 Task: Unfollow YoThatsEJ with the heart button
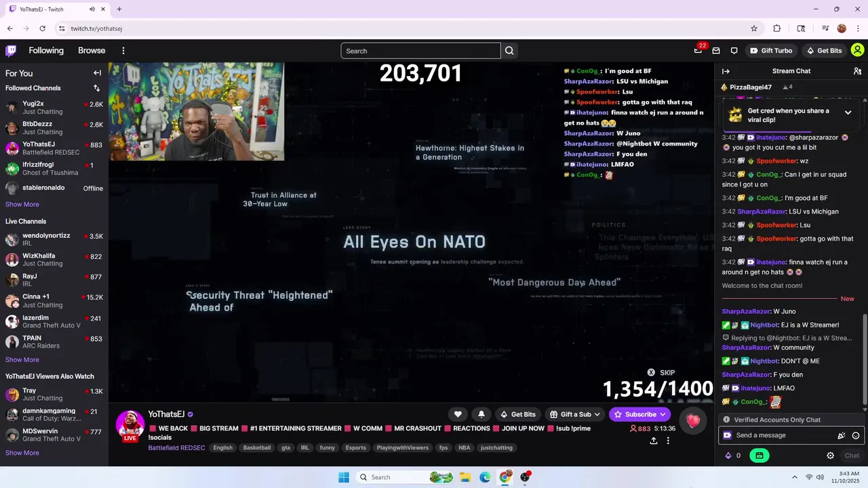coord(458,414)
